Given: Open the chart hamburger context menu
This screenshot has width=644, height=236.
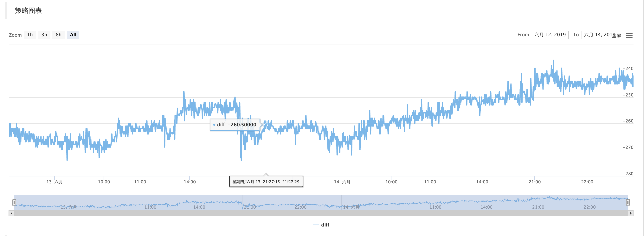Looking at the screenshot, I should (x=629, y=35).
